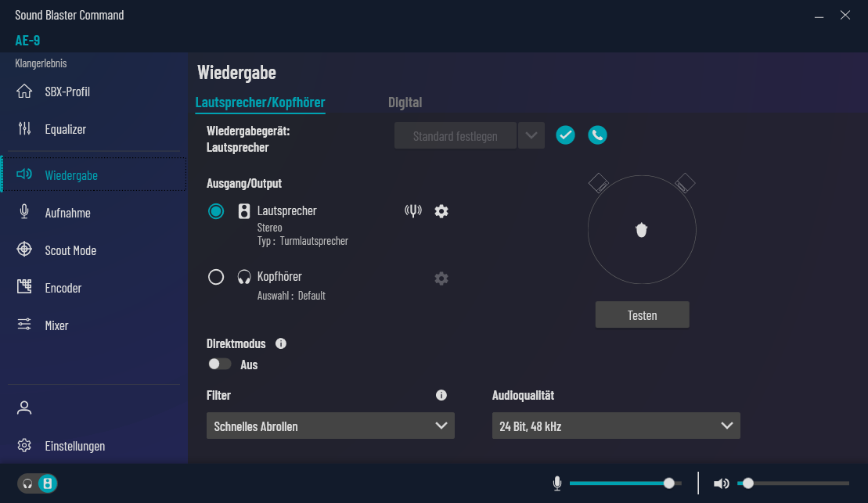Click the Typ: Turmlautsprecher text
This screenshot has width=868, height=503.
303,241
